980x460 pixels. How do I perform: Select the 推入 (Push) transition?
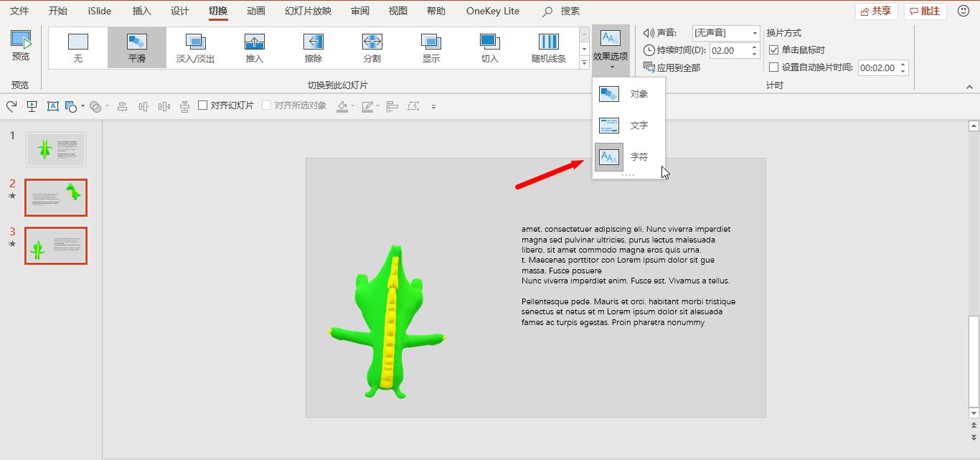click(x=255, y=48)
